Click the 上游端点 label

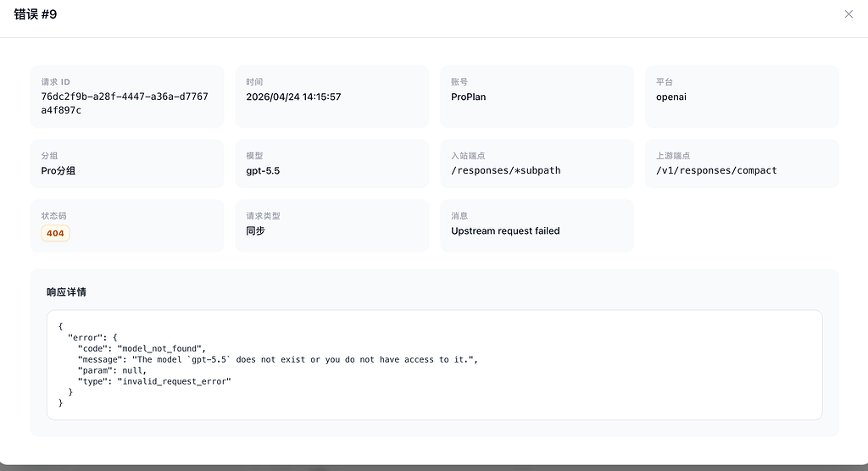pos(673,156)
